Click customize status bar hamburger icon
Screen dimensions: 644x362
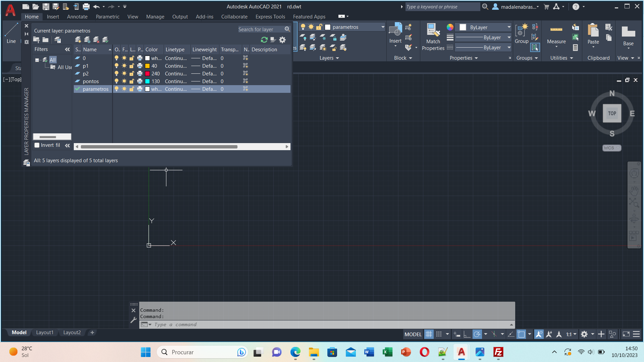pos(636,334)
